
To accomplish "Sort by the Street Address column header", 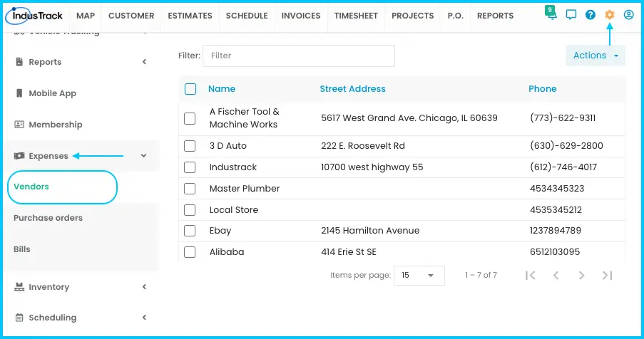I will click(x=353, y=89).
